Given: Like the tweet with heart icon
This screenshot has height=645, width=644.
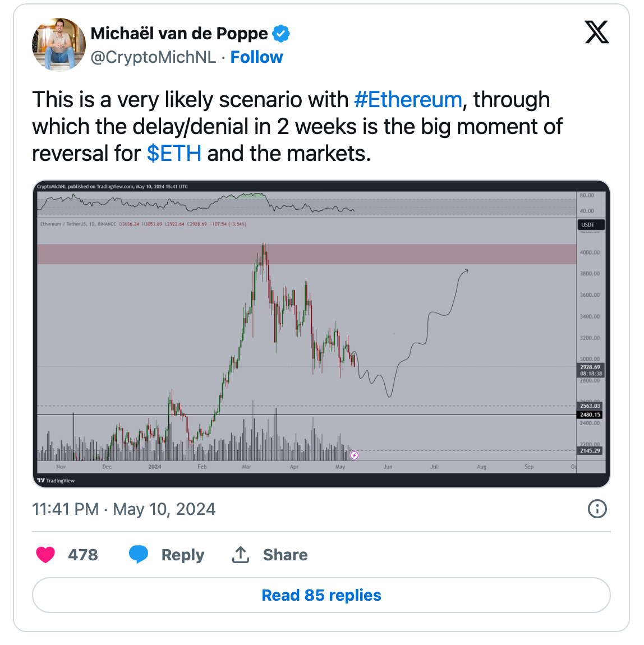Looking at the screenshot, I should tap(45, 555).
